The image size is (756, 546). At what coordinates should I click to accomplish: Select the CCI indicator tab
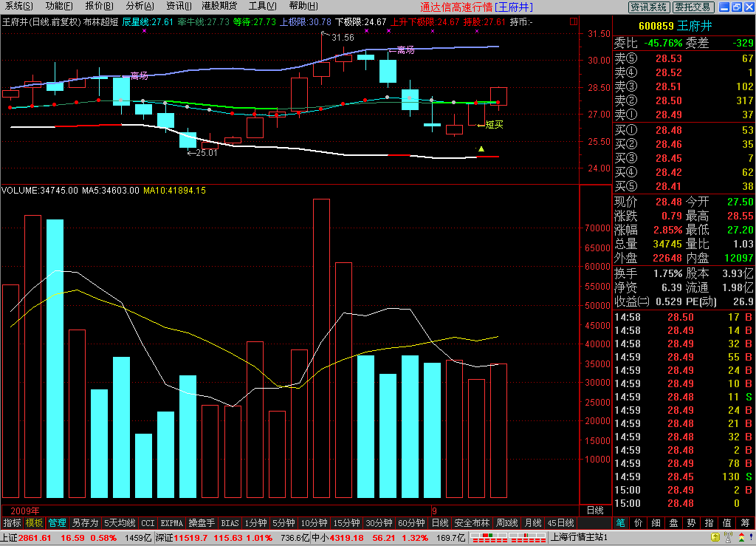148,523
